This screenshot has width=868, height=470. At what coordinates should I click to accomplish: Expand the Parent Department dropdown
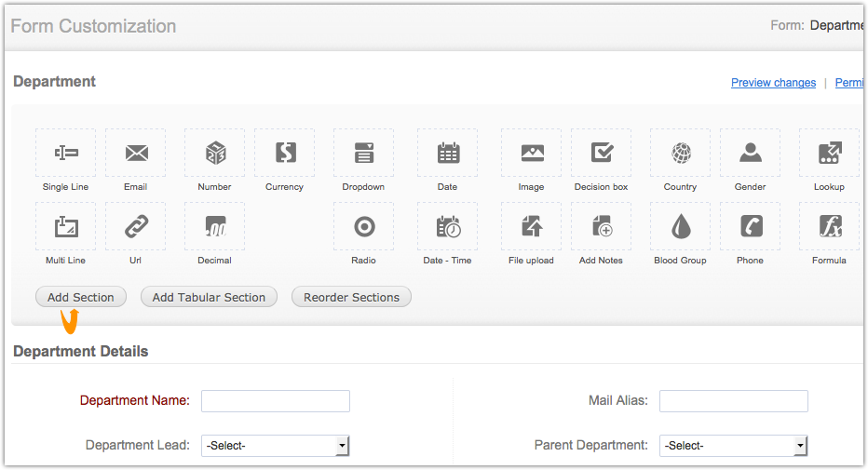[733, 446]
